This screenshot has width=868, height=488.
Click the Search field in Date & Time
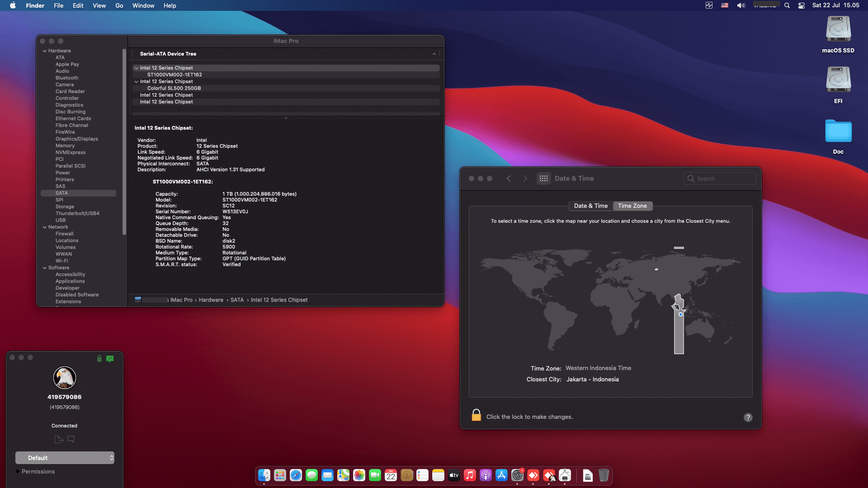(x=720, y=178)
